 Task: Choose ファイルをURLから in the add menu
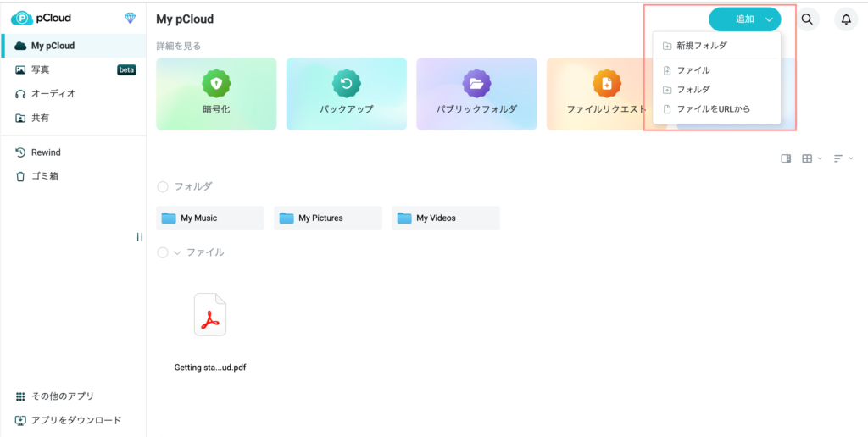point(713,109)
